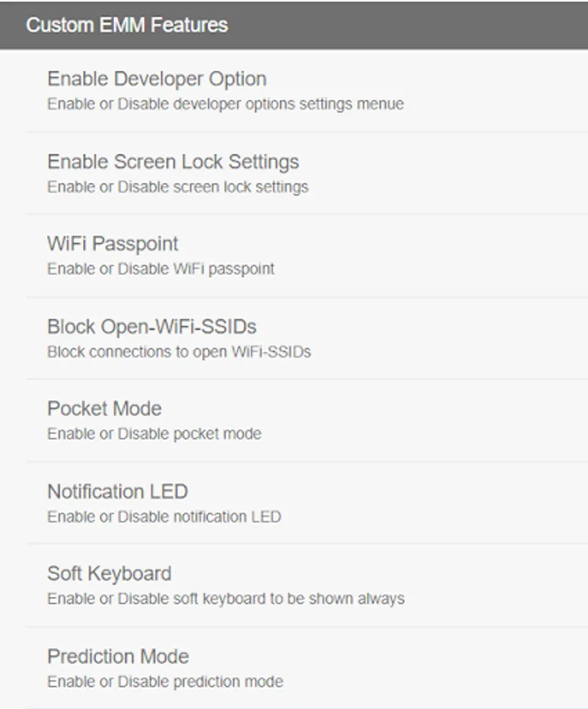Select Notification LED entry
The image size is (588, 709).
(x=307, y=503)
